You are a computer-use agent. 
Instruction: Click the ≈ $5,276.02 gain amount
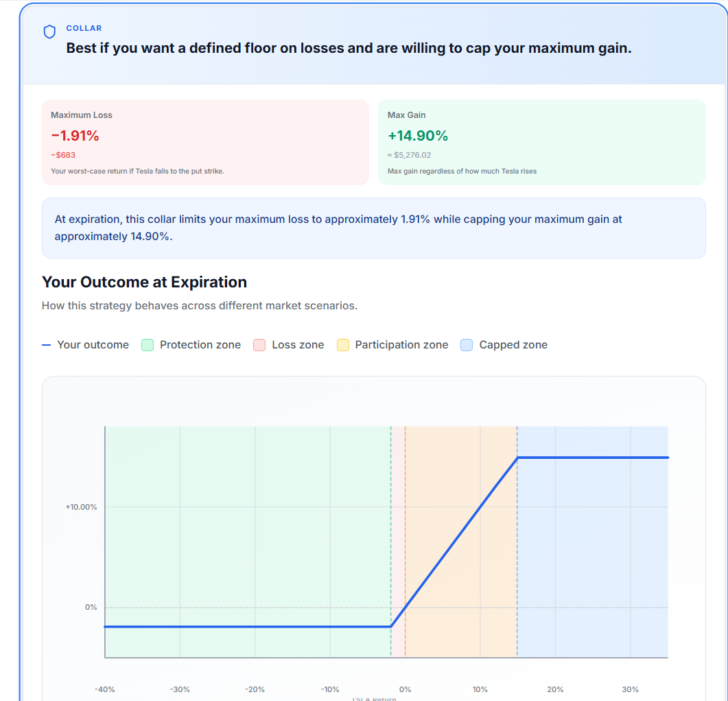[410, 155]
